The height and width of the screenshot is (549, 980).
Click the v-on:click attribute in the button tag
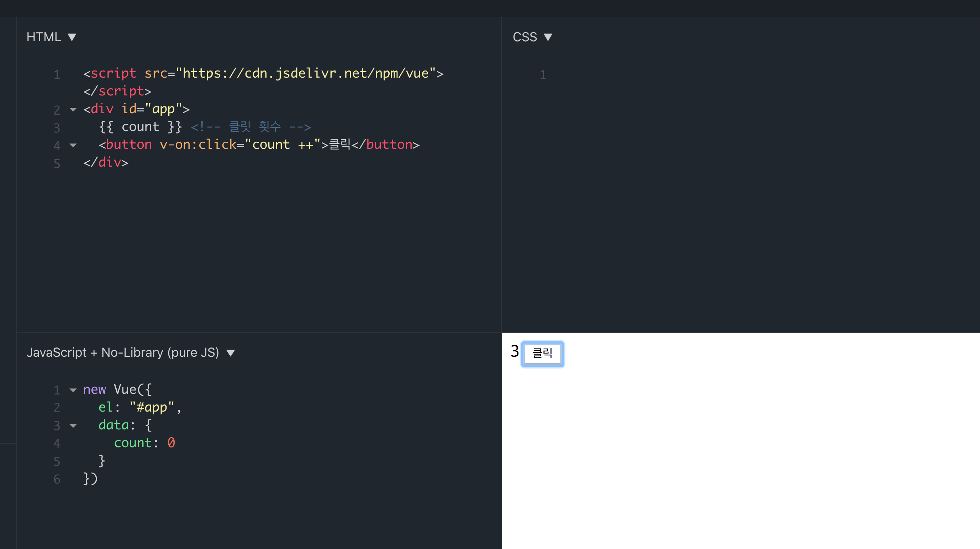pyautogui.click(x=198, y=144)
